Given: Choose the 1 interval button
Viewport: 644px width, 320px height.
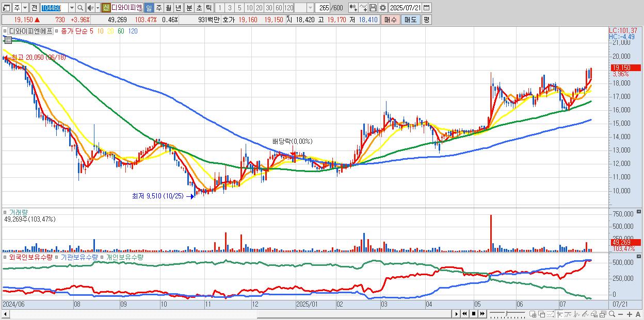Looking at the screenshot, I should [x=219, y=8].
